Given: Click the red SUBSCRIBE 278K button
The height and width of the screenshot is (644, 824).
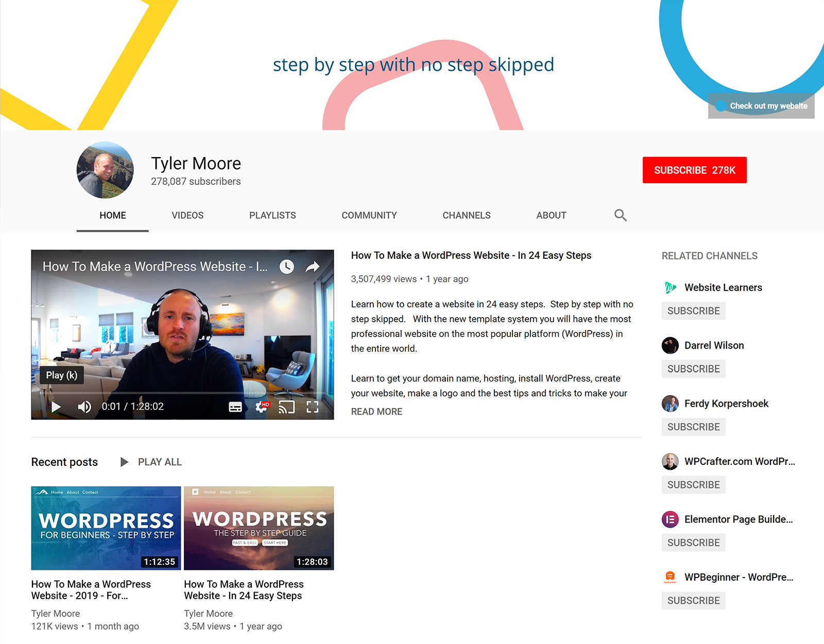Looking at the screenshot, I should (695, 170).
